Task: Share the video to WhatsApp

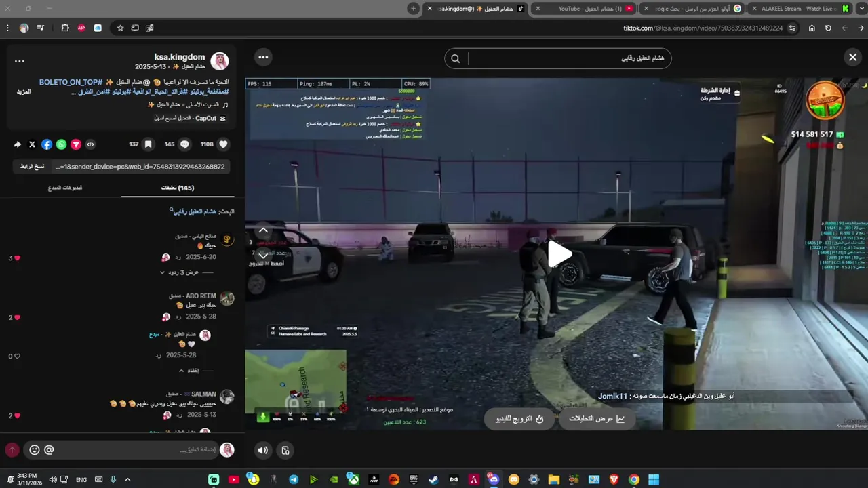Action: [61, 144]
